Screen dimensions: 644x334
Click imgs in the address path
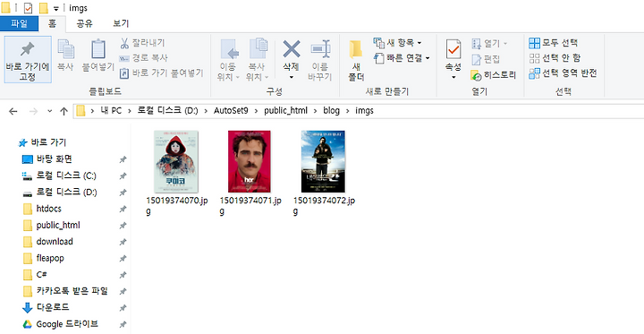(x=364, y=111)
